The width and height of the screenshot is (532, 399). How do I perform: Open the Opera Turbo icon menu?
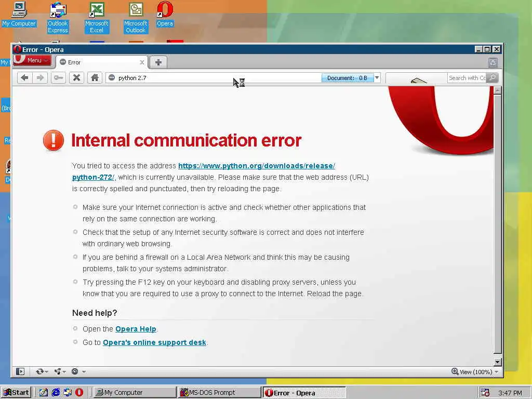pos(78,371)
